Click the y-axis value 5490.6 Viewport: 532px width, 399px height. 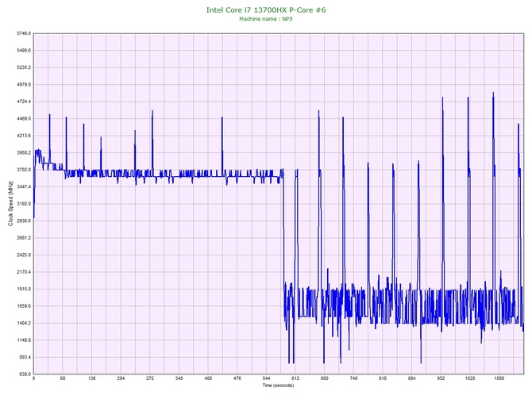pyautogui.click(x=24, y=51)
